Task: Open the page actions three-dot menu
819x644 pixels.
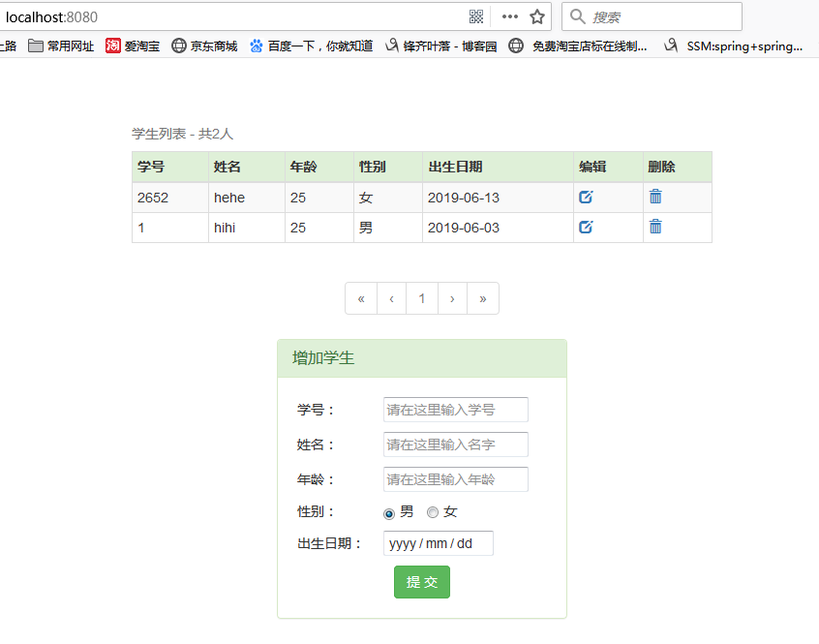Action: (509, 16)
